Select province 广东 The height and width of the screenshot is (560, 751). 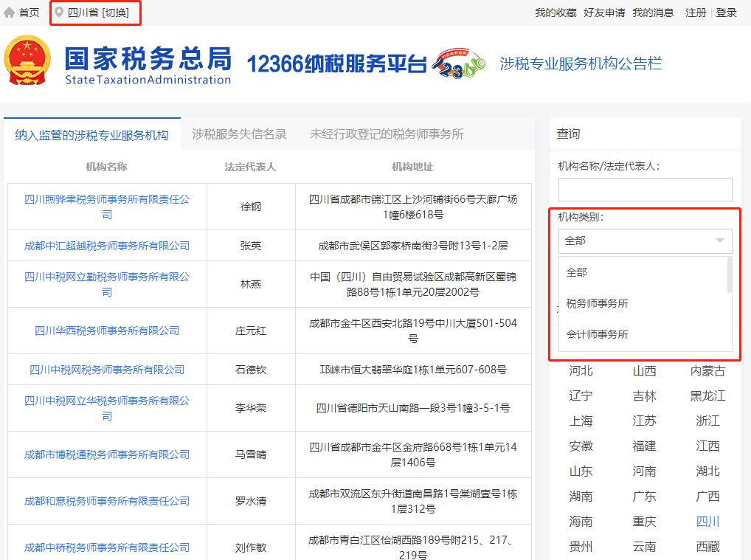[x=644, y=497]
